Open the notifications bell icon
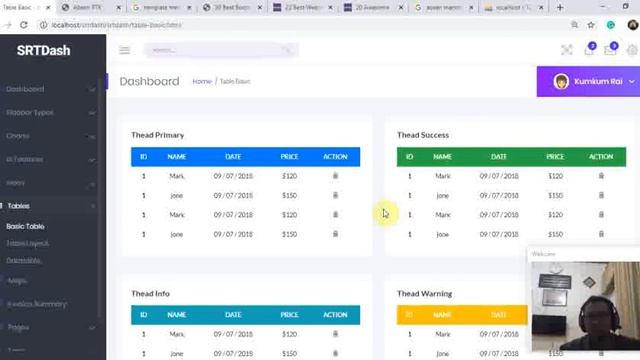Image resolution: width=640 pixels, height=360 pixels. [x=589, y=50]
